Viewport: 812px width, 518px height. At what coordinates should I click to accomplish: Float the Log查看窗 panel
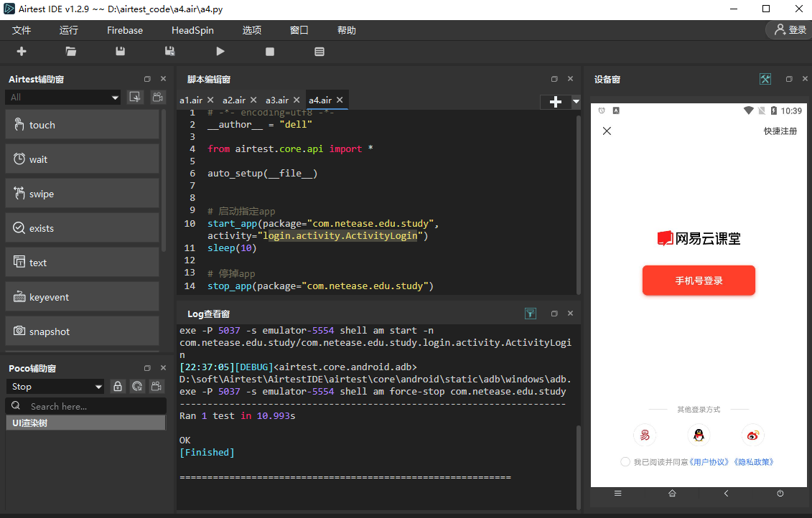click(x=554, y=313)
